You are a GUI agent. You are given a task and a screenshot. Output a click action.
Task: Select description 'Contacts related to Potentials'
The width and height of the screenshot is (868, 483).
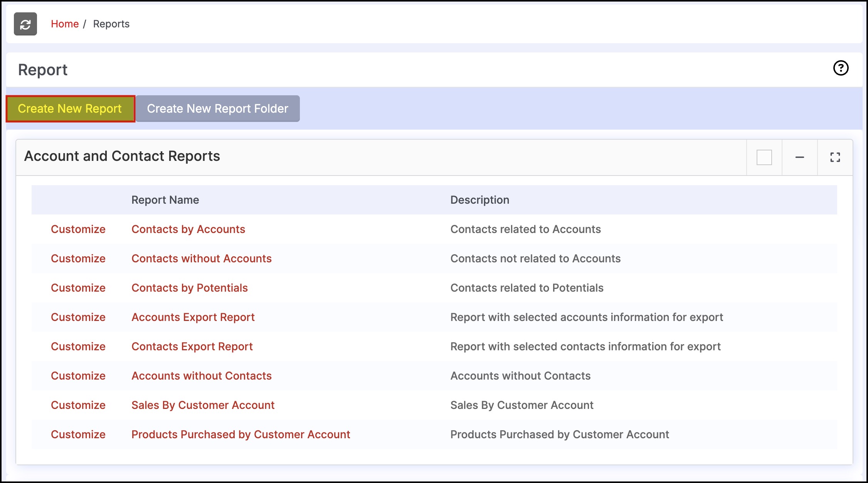point(527,288)
